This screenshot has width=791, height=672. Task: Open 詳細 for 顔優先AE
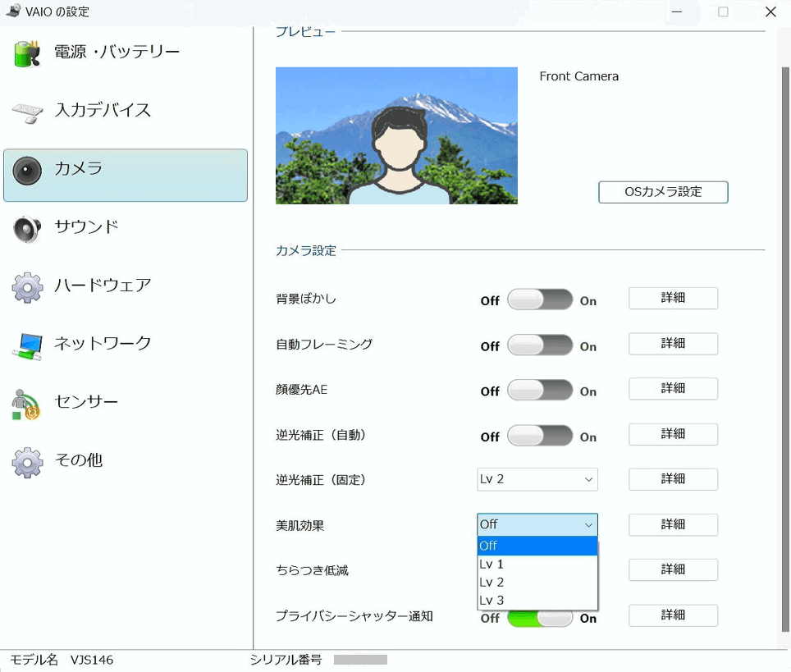coord(673,388)
